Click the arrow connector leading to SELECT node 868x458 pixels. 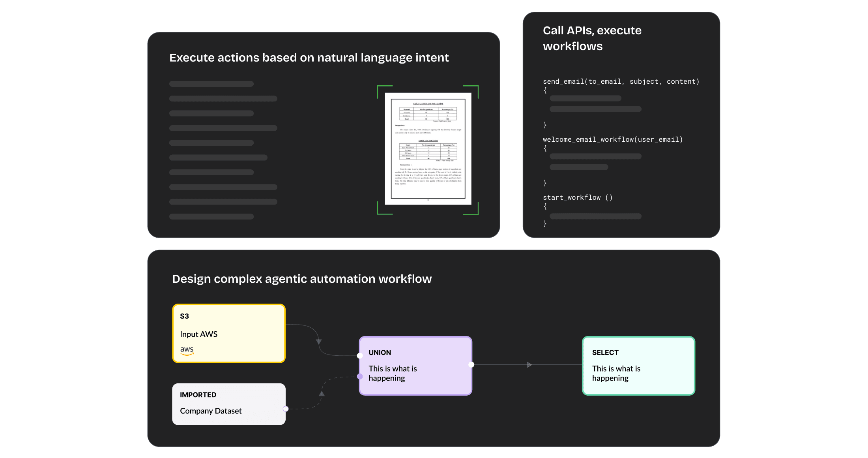529,365
